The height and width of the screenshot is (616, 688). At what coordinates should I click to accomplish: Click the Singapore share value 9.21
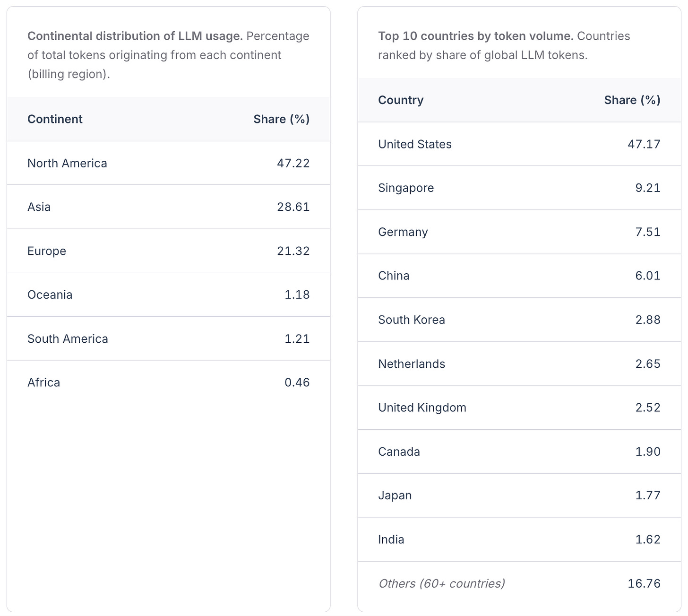[647, 188]
